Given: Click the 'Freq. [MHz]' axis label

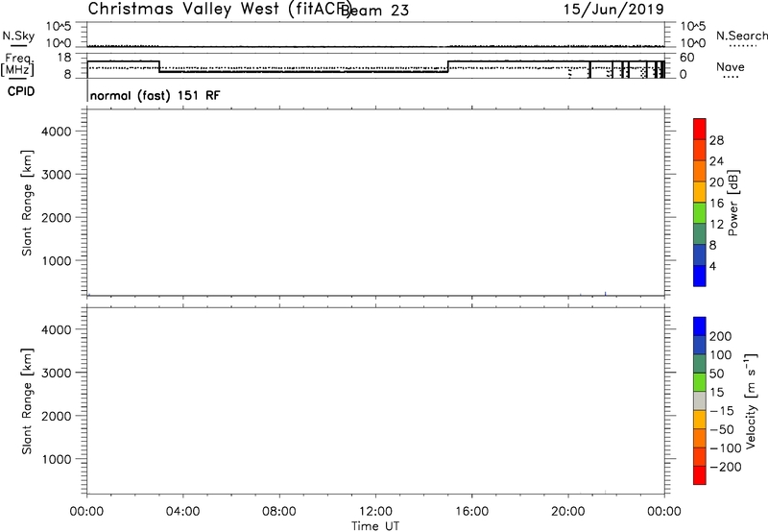Looking at the screenshot, I should click(17, 64).
